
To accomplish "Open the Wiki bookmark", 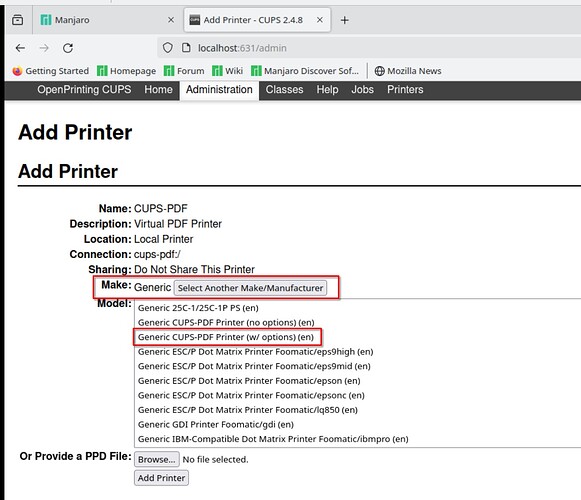I will 228,71.
